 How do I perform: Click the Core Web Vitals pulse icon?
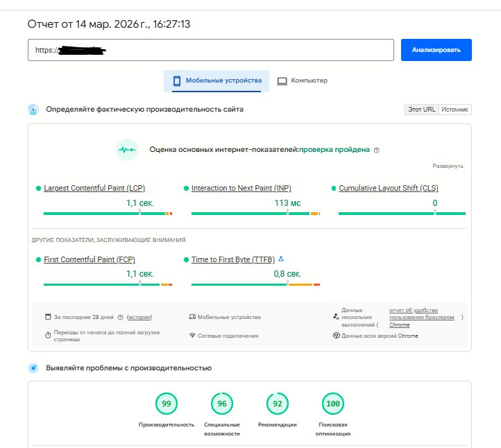tap(127, 149)
